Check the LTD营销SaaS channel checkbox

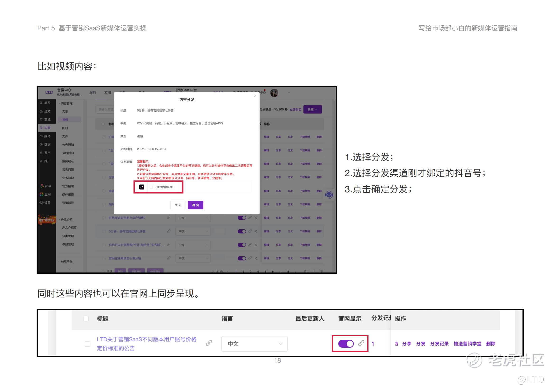point(151,187)
